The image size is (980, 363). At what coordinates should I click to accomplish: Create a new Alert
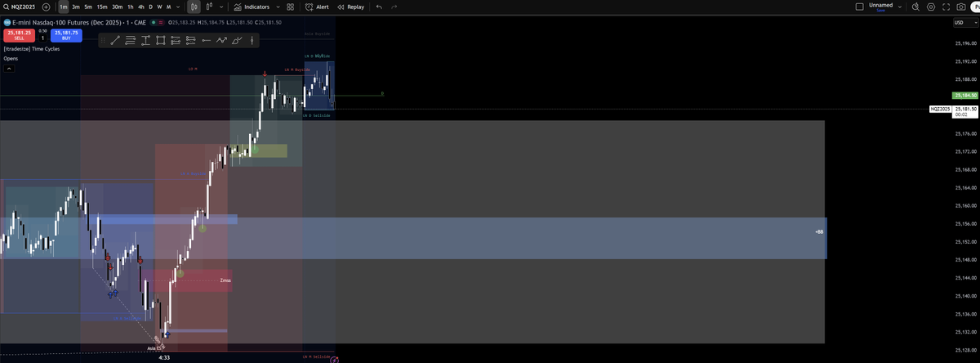pos(317,7)
